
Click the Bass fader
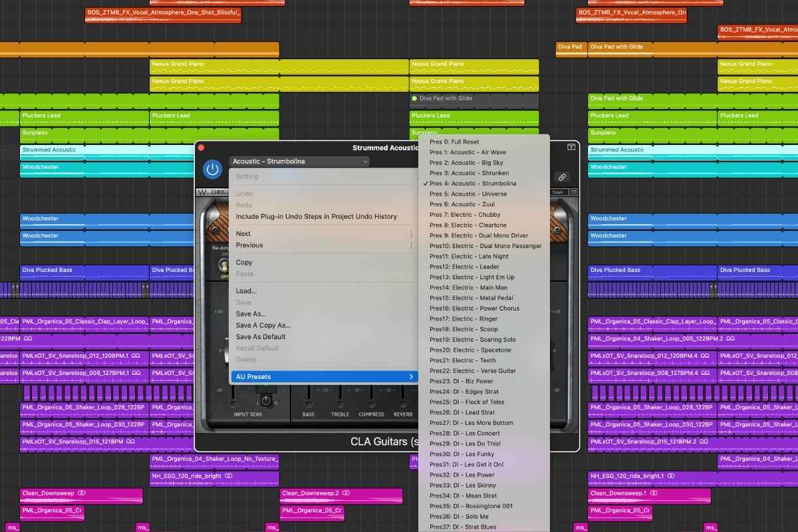click(309, 396)
